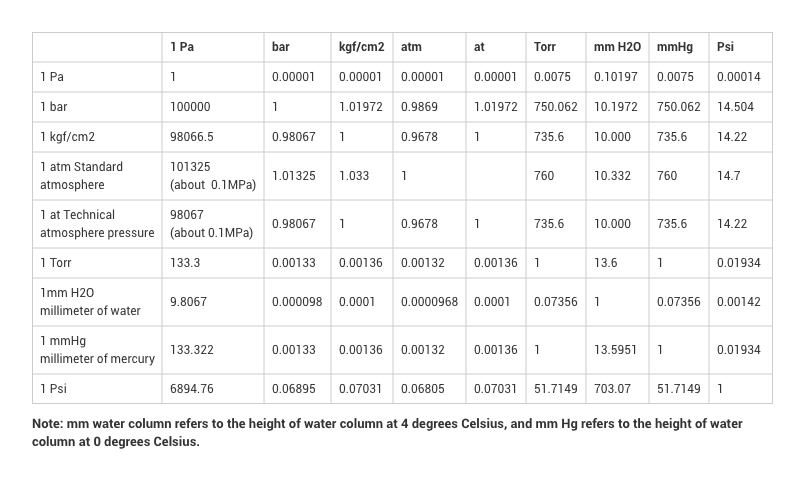Click the cell containing 0.0000968
The image size is (805, 480).
(430, 302)
